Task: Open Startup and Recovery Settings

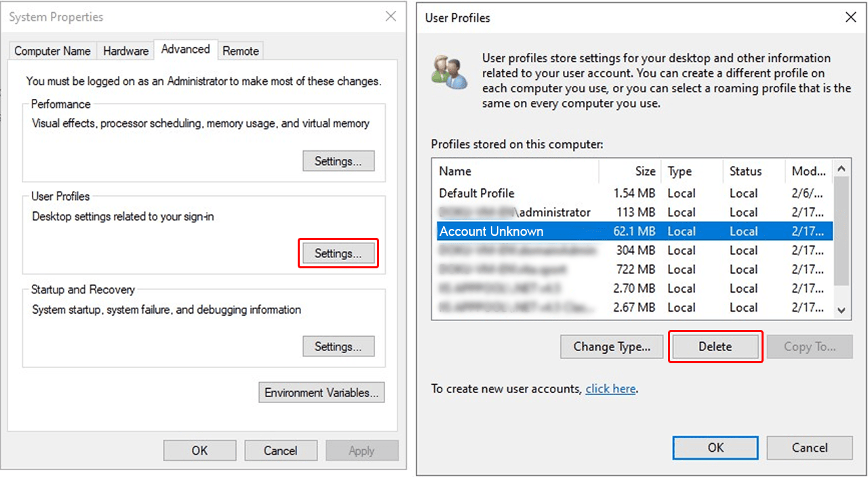Action: [x=338, y=346]
